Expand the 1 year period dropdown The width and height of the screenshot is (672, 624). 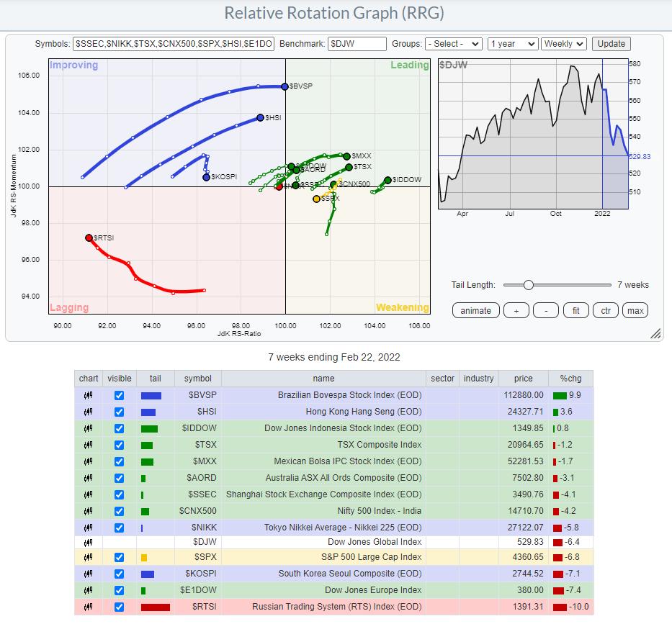coord(513,44)
